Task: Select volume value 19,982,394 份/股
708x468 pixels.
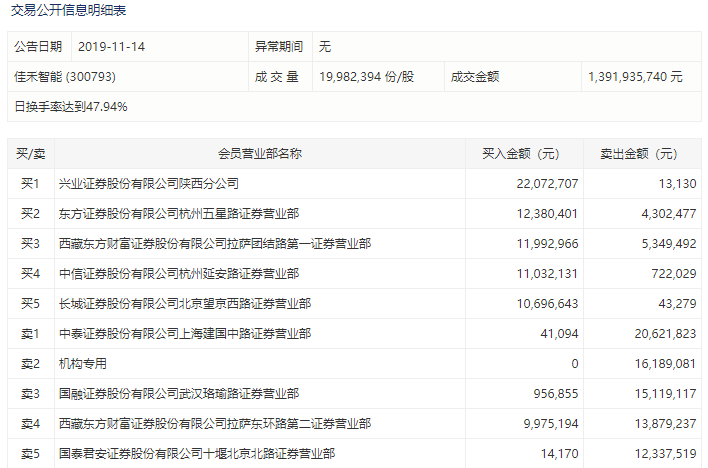Action: point(367,77)
